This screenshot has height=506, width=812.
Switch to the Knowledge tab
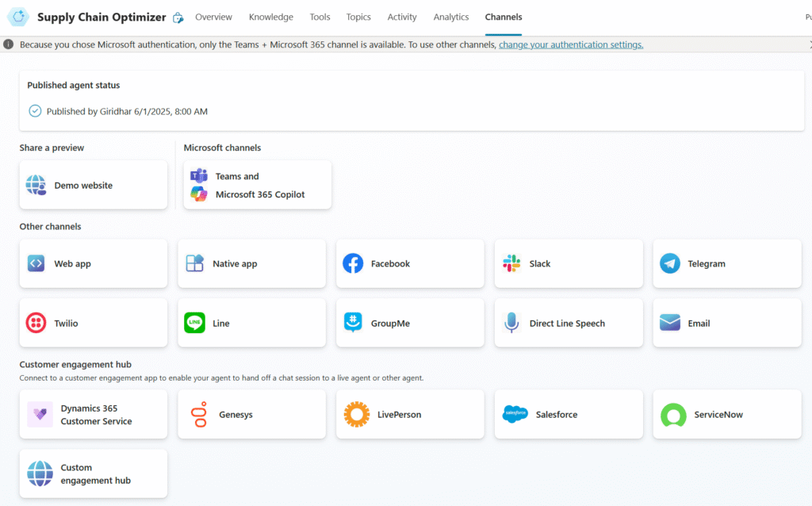click(271, 17)
